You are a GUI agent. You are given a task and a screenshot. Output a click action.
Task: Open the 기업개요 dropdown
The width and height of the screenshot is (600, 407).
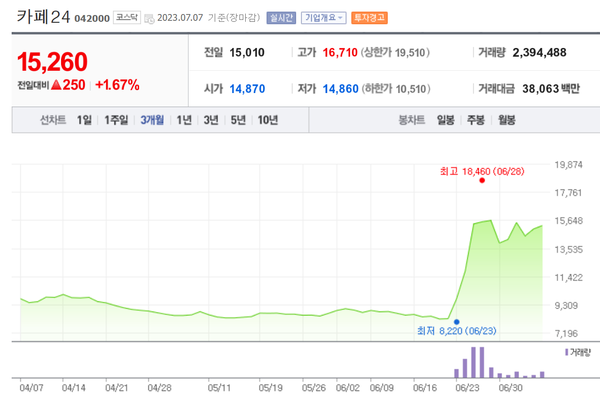[324, 18]
